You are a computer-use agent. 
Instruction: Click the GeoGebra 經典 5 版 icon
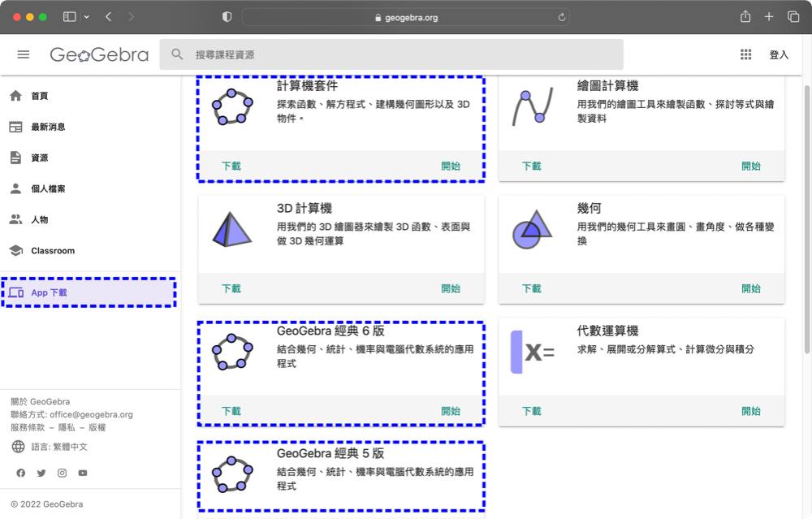point(232,474)
